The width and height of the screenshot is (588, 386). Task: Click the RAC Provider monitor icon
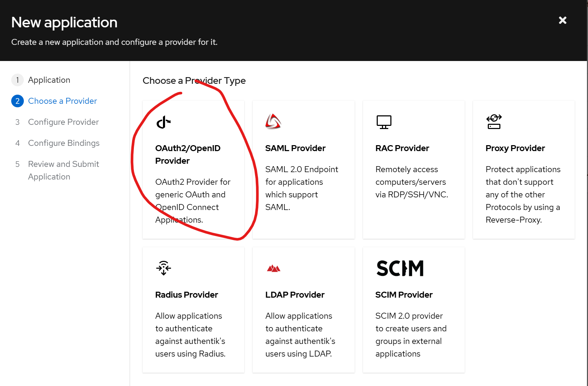click(384, 122)
